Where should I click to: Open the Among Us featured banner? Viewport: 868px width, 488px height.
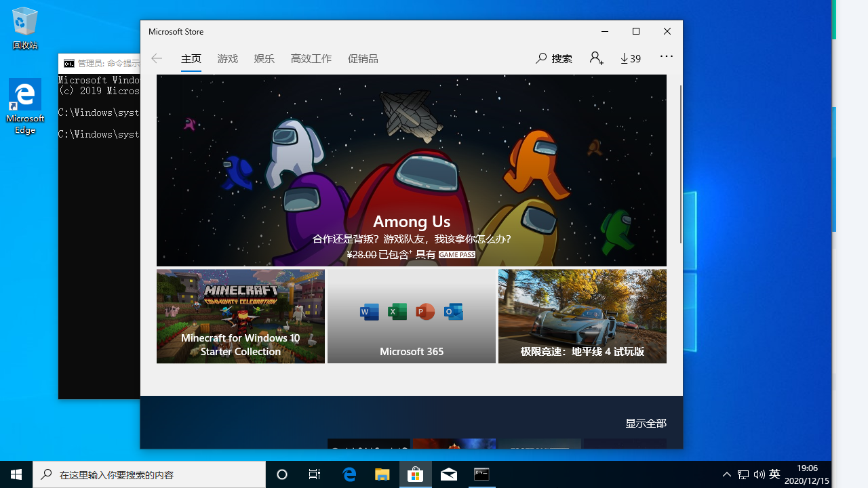411,170
